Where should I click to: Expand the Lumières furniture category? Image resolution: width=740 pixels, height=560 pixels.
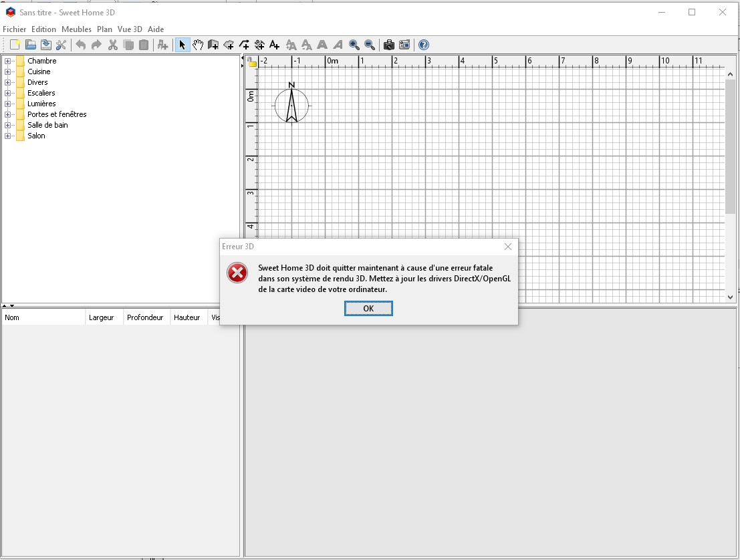coord(7,104)
